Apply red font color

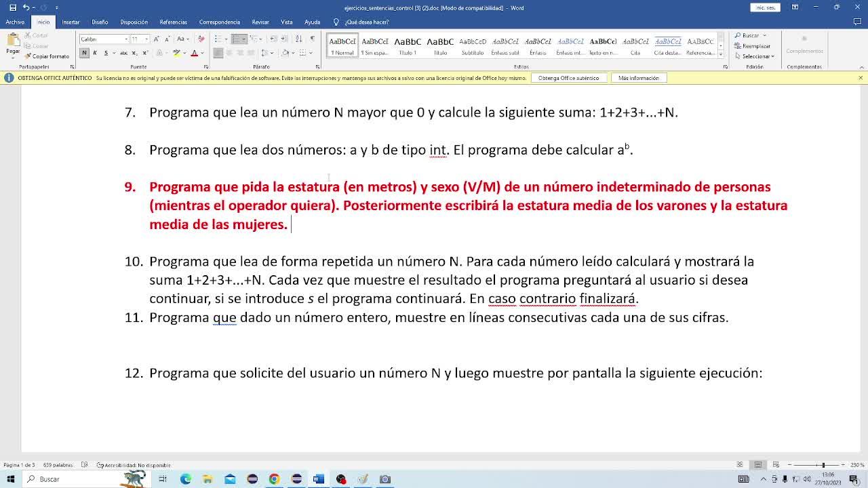point(195,53)
